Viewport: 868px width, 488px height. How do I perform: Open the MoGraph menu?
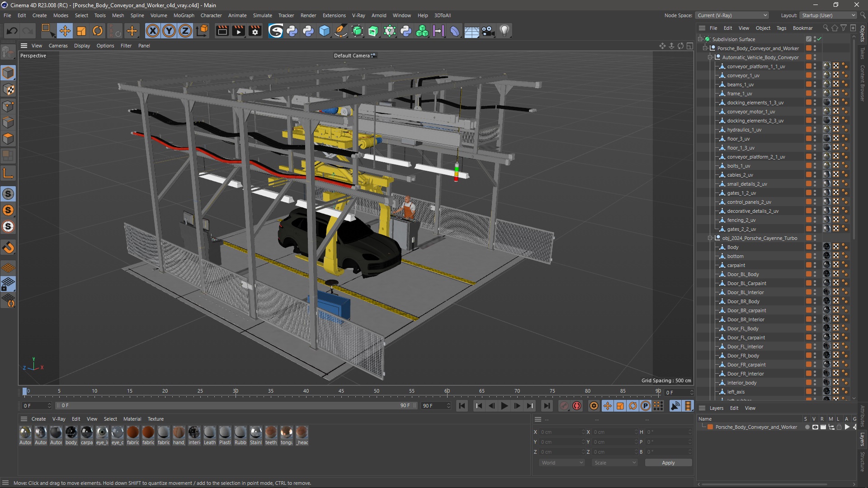(x=184, y=15)
